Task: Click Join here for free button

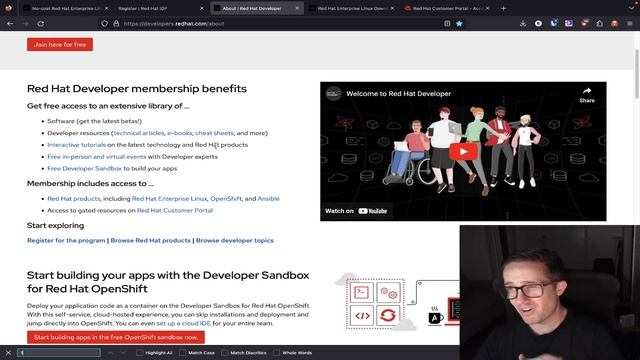Action: 60,44
